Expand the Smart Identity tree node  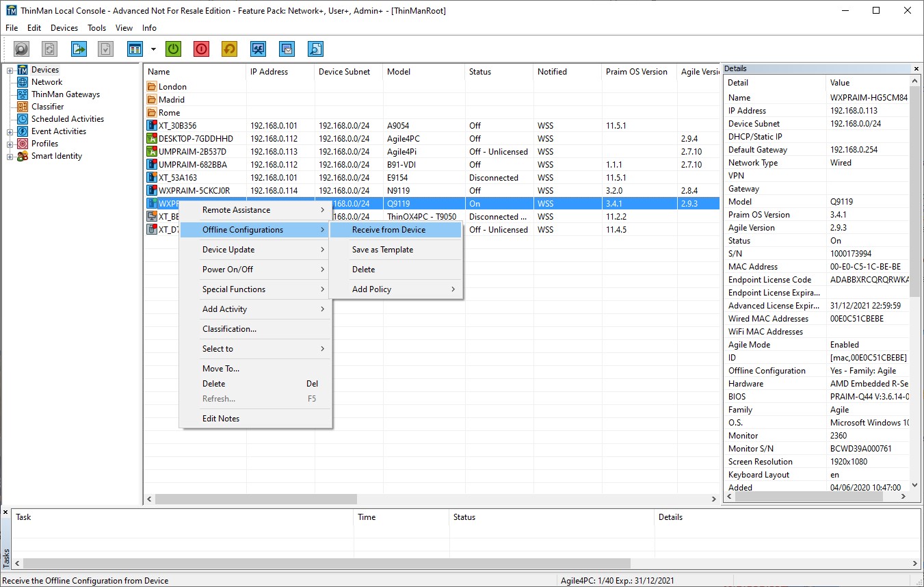[10, 156]
